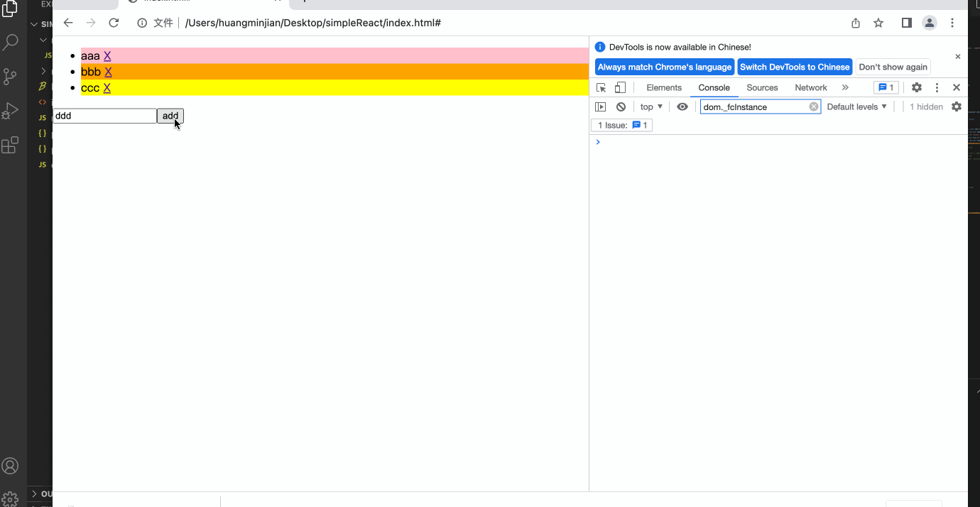
Task: Open the top JavaScript context dropdown
Action: (651, 107)
